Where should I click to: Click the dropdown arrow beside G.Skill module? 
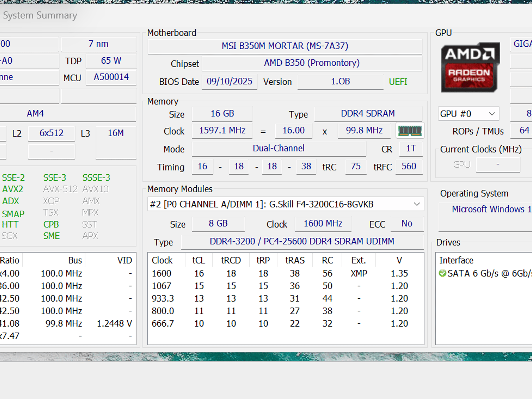click(417, 204)
